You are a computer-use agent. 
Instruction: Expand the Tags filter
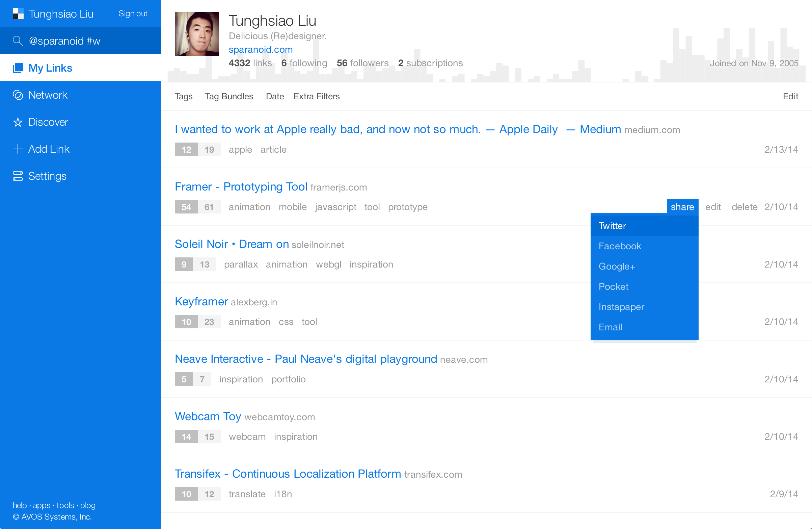point(184,97)
